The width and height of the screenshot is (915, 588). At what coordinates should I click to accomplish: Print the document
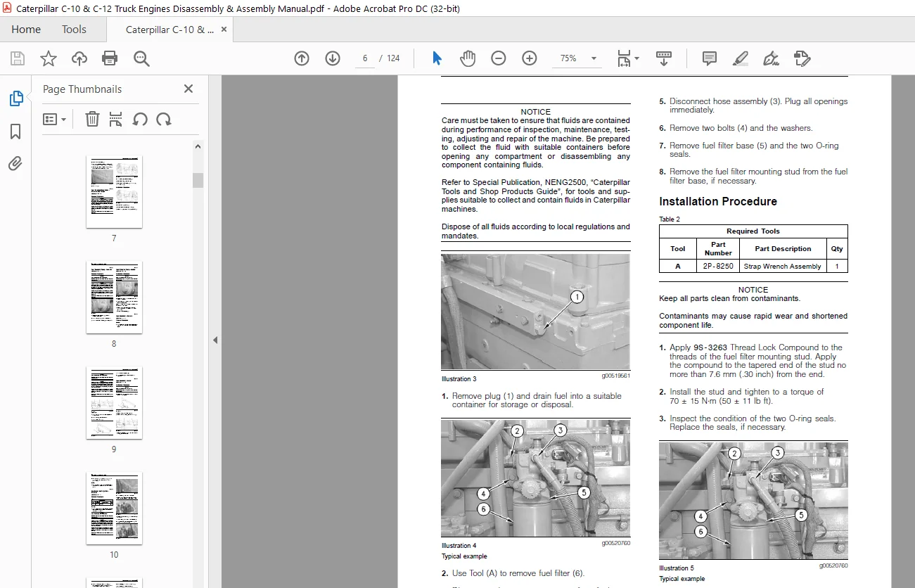[110, 58]
